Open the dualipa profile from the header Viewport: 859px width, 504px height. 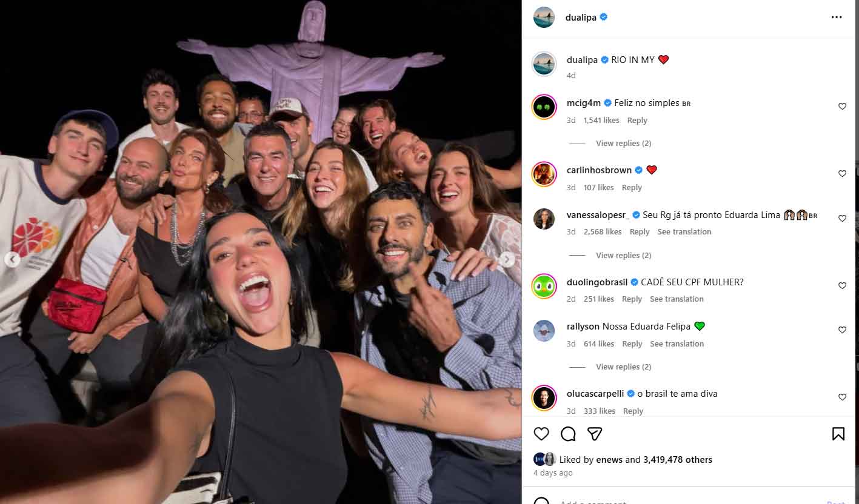coord(581,18)
